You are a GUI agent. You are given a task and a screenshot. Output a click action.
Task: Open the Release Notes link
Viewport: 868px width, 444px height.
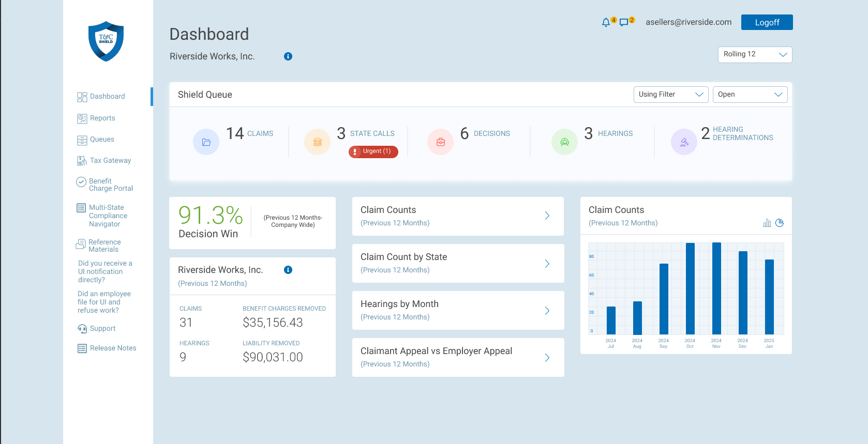pyautogui.click(x=113, y=348)
